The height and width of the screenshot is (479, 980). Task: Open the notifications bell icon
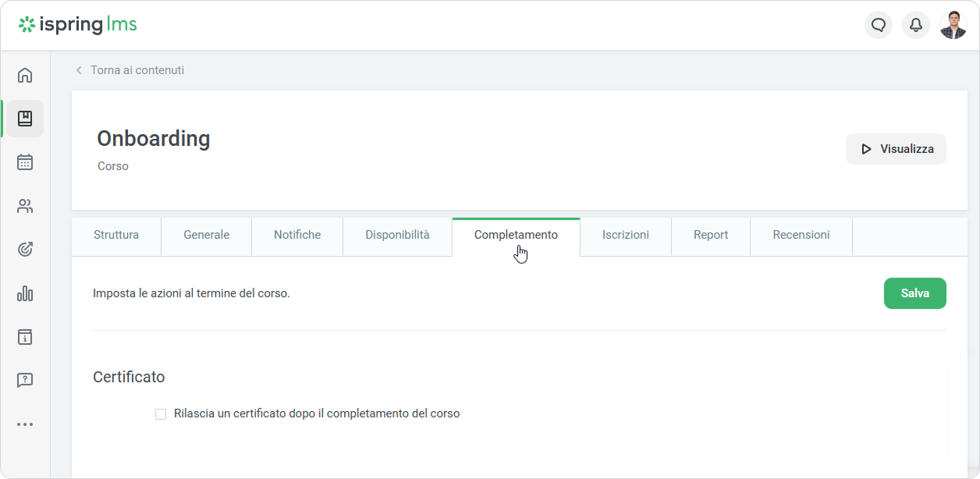[916, 25]
